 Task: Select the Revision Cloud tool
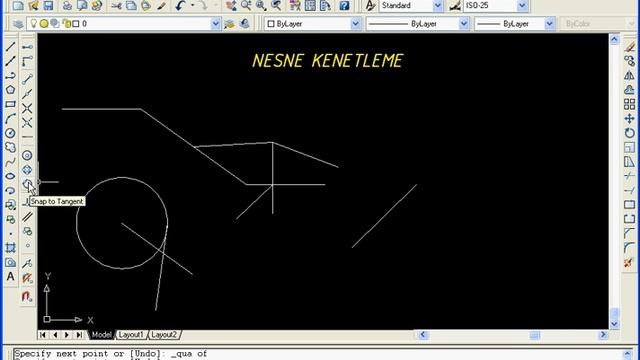pos(11,147)
